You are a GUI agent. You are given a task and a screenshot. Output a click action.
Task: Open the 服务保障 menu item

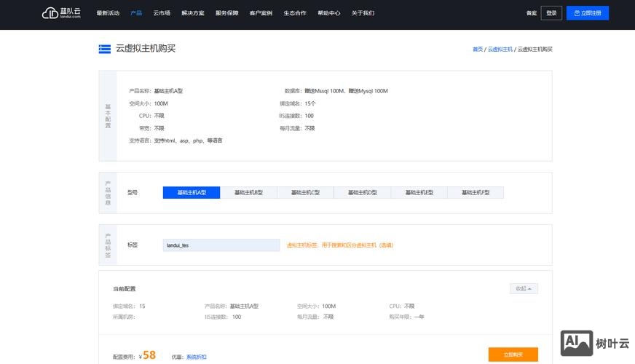(x=226, y=13)
